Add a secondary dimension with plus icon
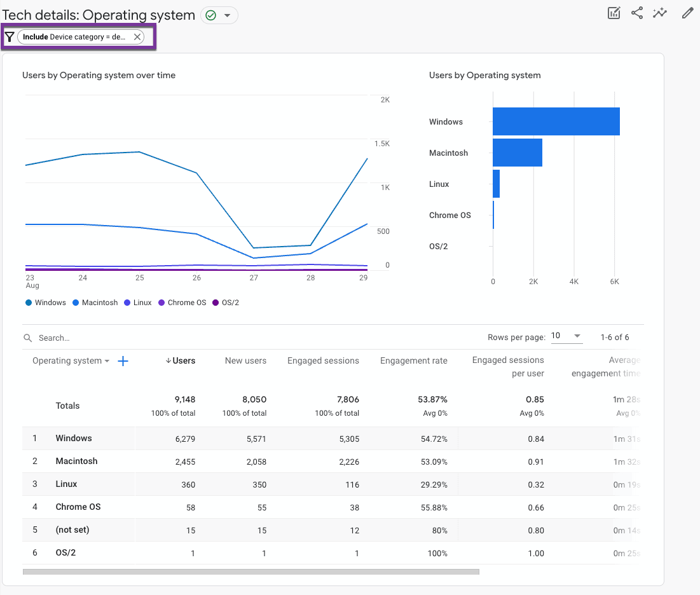700x595 pixels. click(x=123, y=361)
